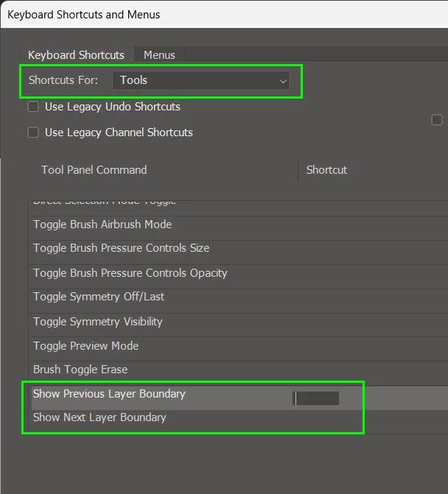Select Brush Toggle Erase row
The height and width of the screenshot is (494, 448).
(x=238, y=373)
